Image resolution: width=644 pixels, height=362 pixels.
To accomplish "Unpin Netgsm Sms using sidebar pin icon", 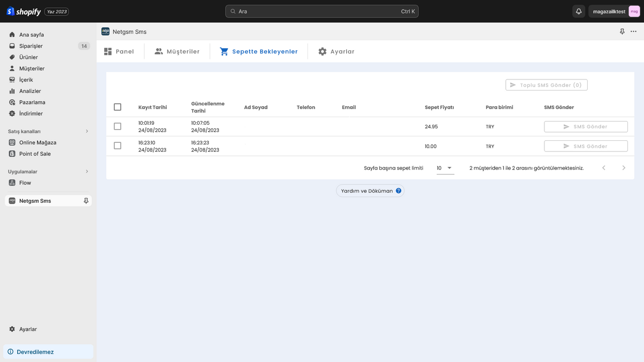I will tap(86, 201).
